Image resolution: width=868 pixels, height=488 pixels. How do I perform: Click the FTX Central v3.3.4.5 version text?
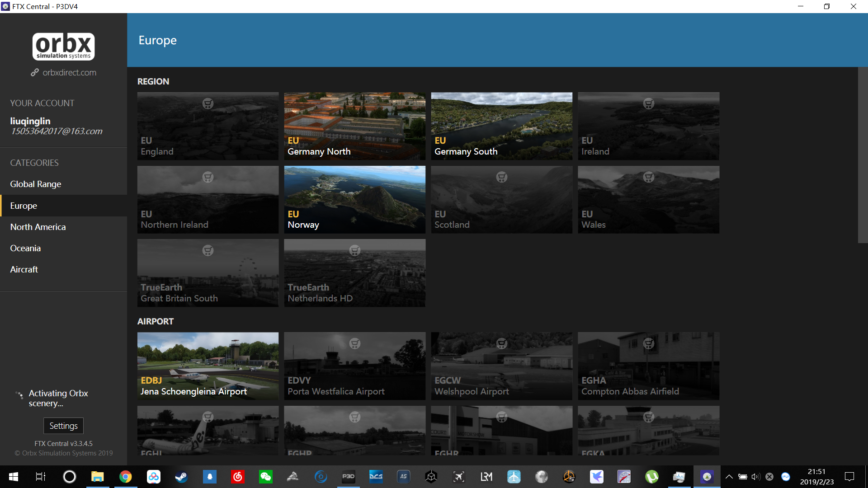[63, 444]
